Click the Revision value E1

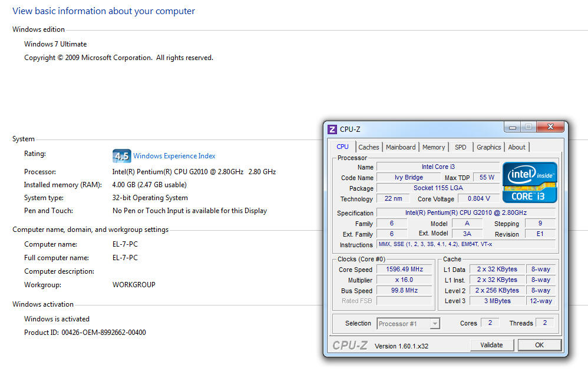tap(540, 234)
